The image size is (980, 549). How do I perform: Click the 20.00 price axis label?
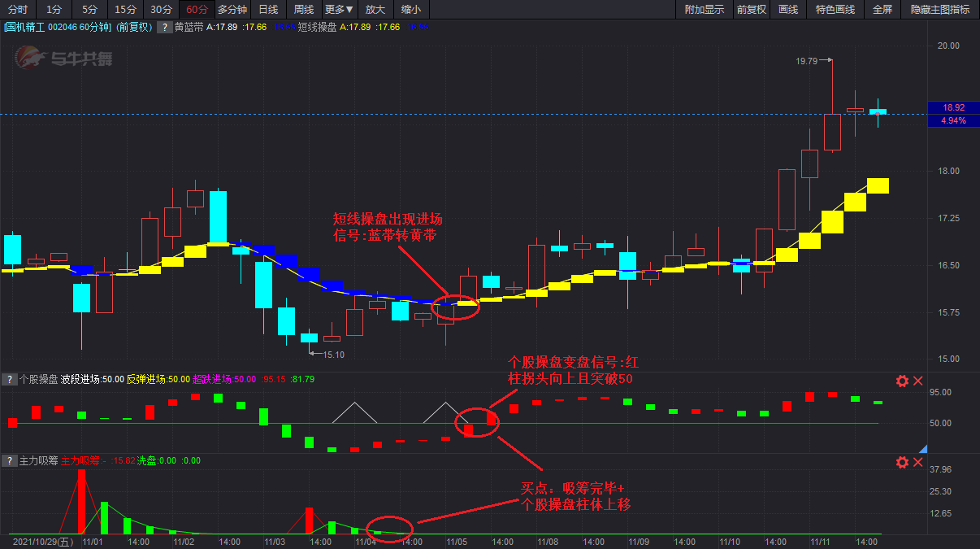[x=948, y=46]
